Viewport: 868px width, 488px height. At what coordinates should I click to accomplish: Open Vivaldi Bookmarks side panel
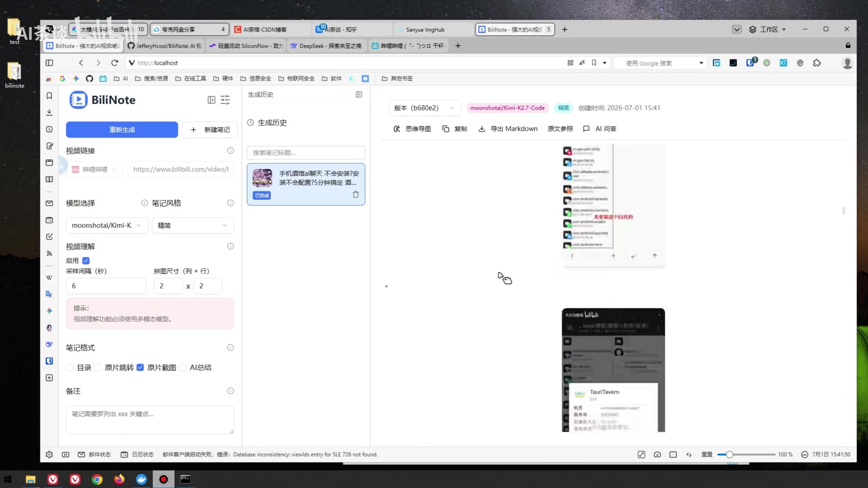point(49,96)
